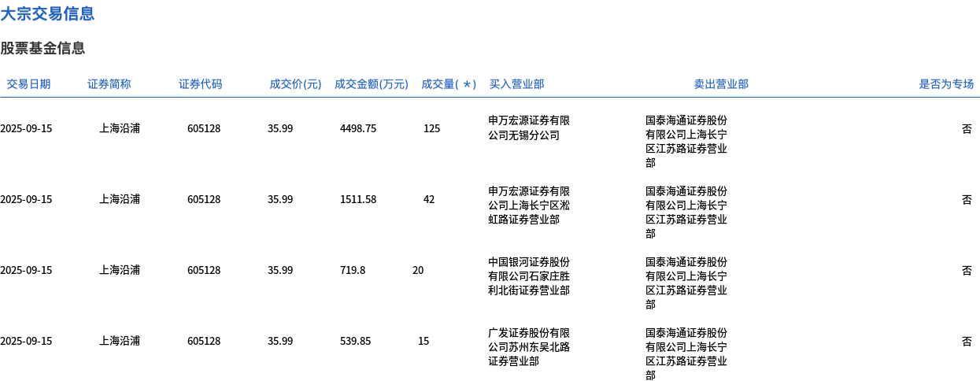Image resolution: width=980 pixels, height=381 pixels.
Task: Click date 2025-09-15 in the 4498.75 row
Action: click(x=26, y=128)
